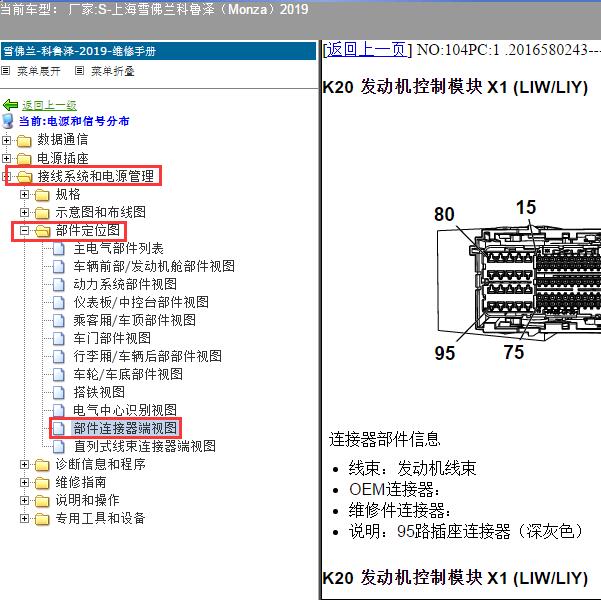601x600 pixels.
Task: Expand the 诊断信息和程序 folder node
Action: pyautogui.click(x=25, y=465)
